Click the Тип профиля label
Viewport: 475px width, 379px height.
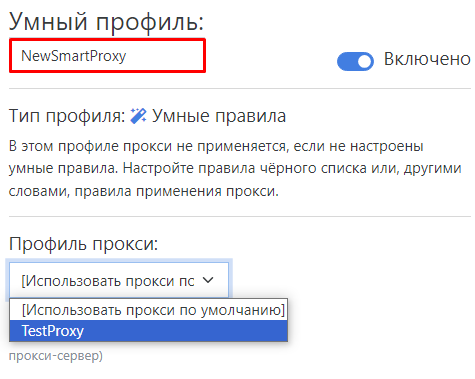coord(67,116)
